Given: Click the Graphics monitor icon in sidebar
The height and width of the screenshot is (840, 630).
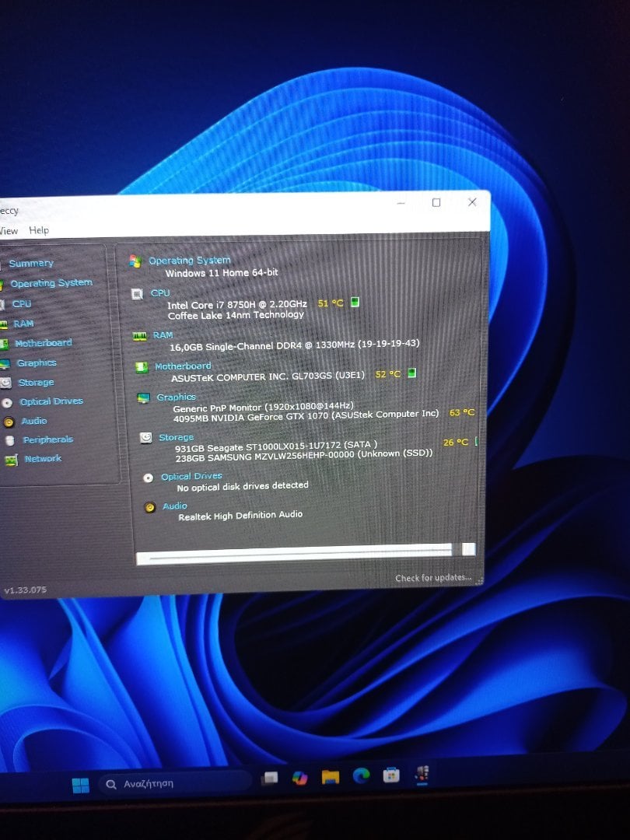Looking at the screenshot, I should (5, 364).
